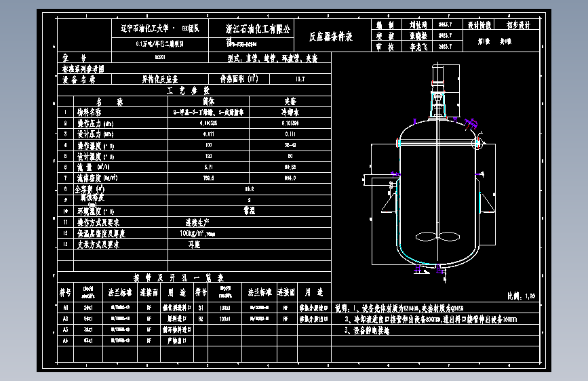This screenshot has width=588, height=381.
Task: Select the 流量 row label
Action: tap(93, 167)
